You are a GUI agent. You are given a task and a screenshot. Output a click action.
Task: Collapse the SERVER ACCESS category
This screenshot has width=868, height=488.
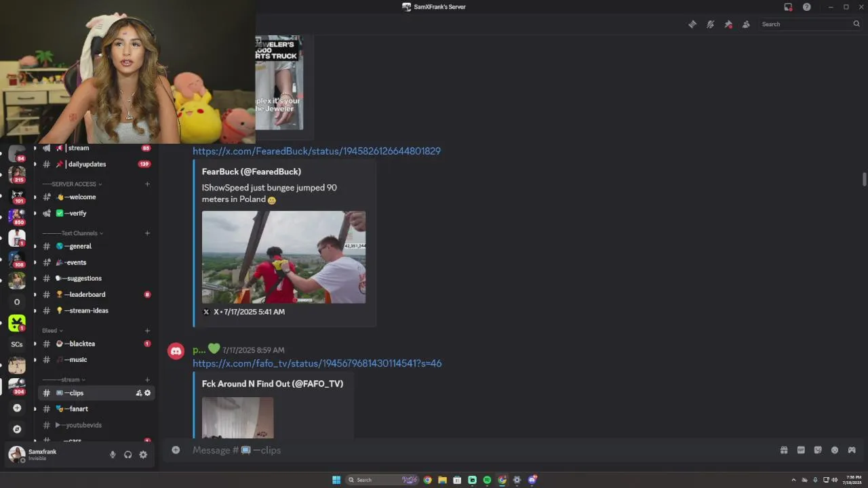(73, 184)
